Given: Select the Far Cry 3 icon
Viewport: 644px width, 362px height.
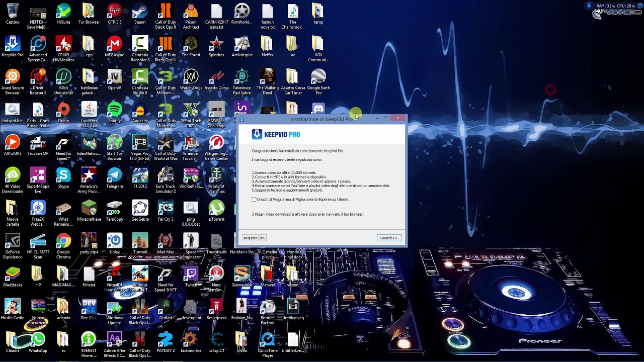Looking at the screenshot, I should coord(166,208).
